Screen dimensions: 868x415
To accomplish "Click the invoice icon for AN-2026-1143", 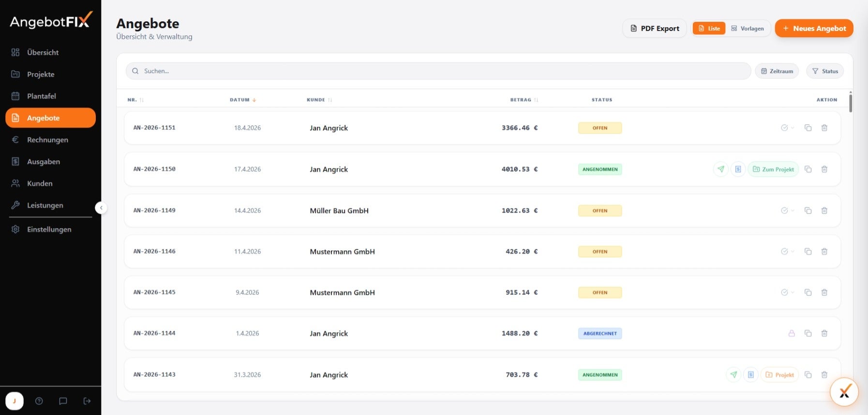I will coord(750,375).
